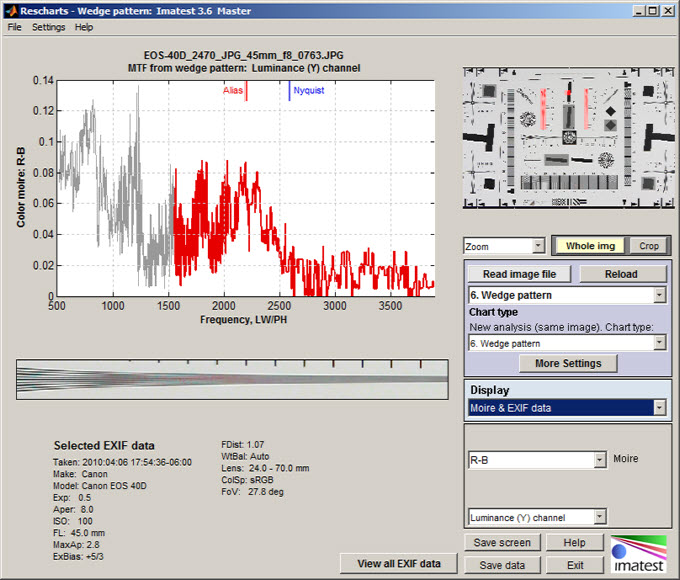Click the wedge pattern strip image

[232, 379]
